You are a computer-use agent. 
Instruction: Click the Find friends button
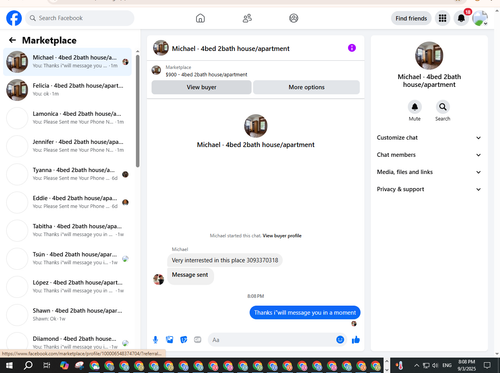click(411, 18)
